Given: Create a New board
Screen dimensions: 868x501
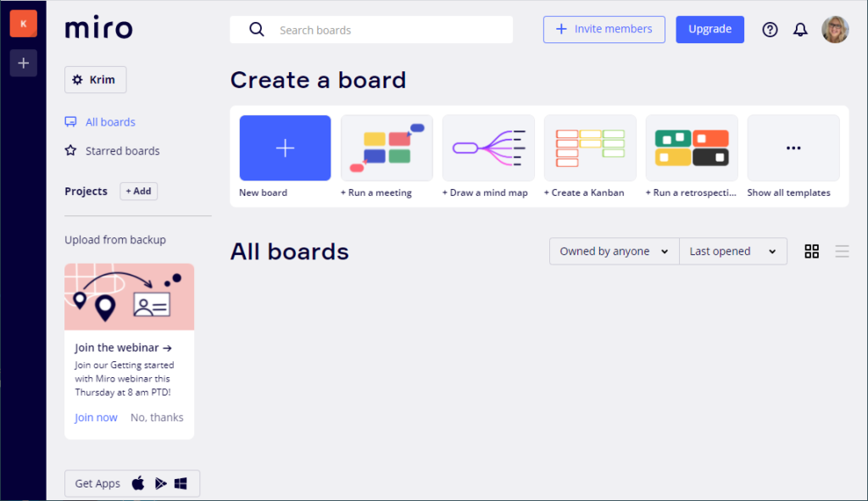Looking at the screenshot, I should [x=285, y=148].
